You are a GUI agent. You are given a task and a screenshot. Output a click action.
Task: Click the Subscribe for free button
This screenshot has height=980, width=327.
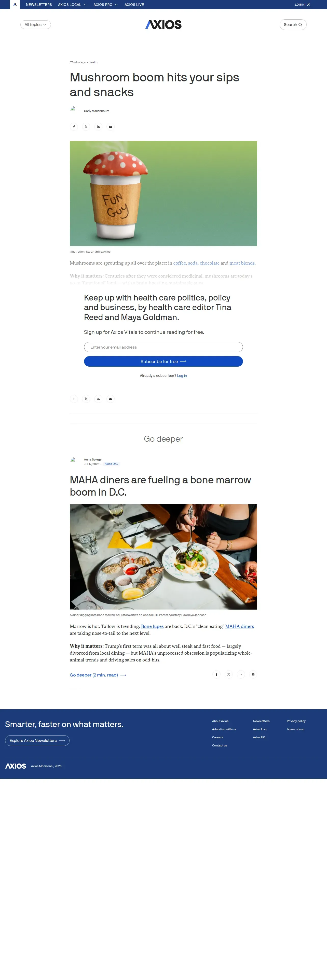point(163,362)
